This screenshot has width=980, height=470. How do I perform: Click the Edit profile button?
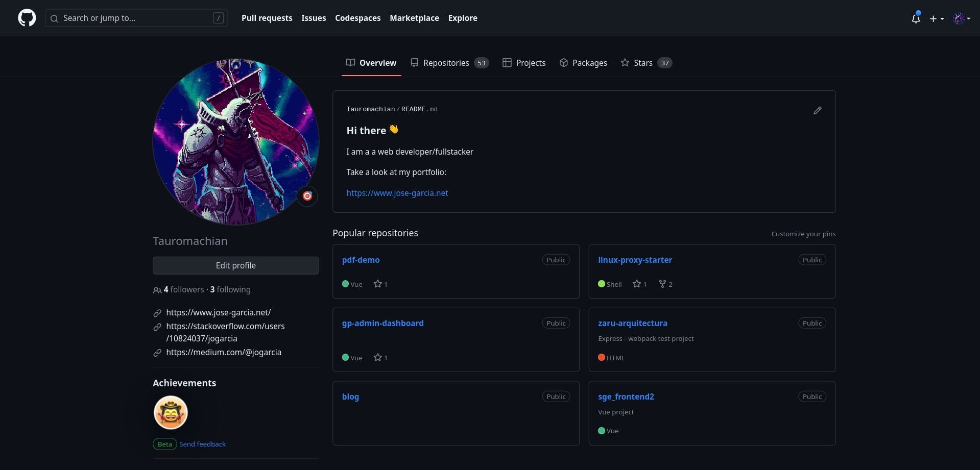point(235,265)
